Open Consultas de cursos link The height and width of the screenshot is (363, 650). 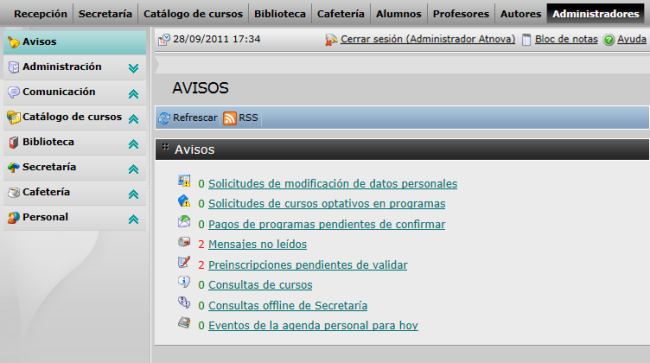(x=260, y=285)
